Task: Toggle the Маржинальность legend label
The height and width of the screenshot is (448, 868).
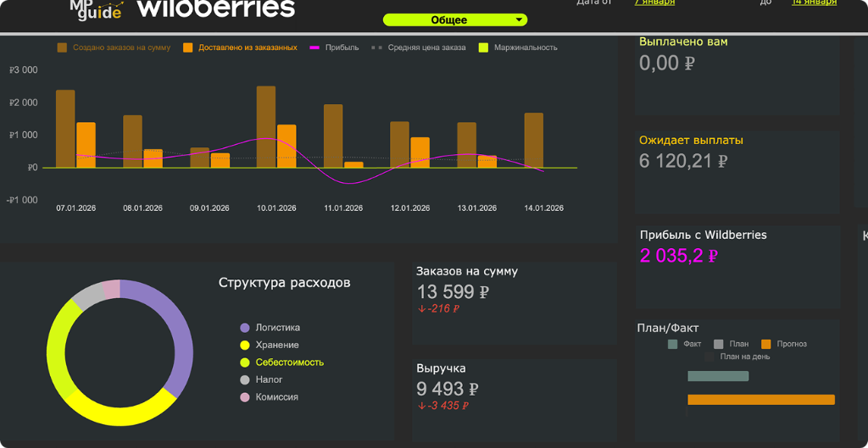Action: (526, 47)
